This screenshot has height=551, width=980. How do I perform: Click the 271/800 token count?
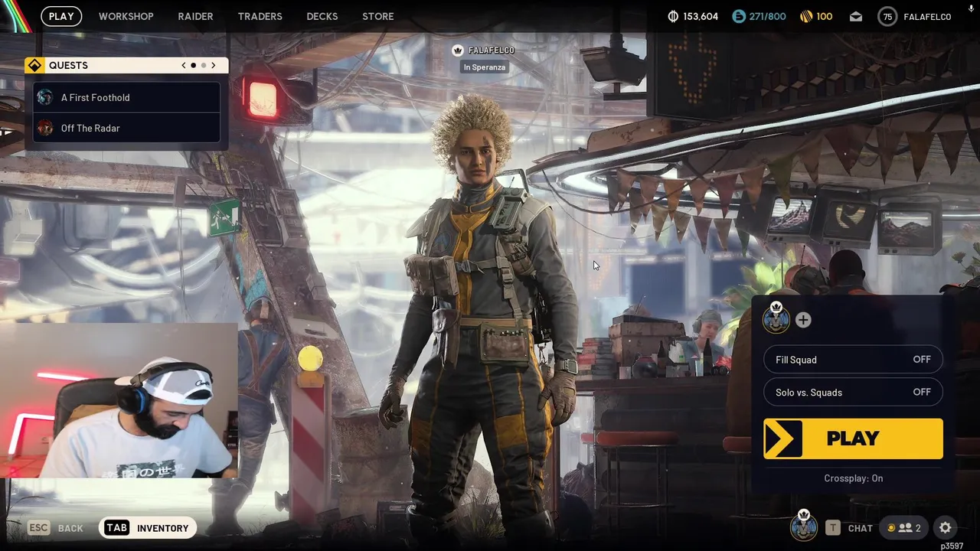click(x=768, y=16)
